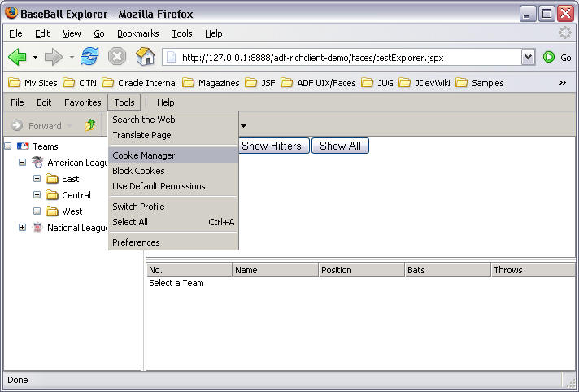The width and height of the screenshot is (579, 392).
Task: Click the Up folder arrow in app toolbar
Action: coord(89,125)
